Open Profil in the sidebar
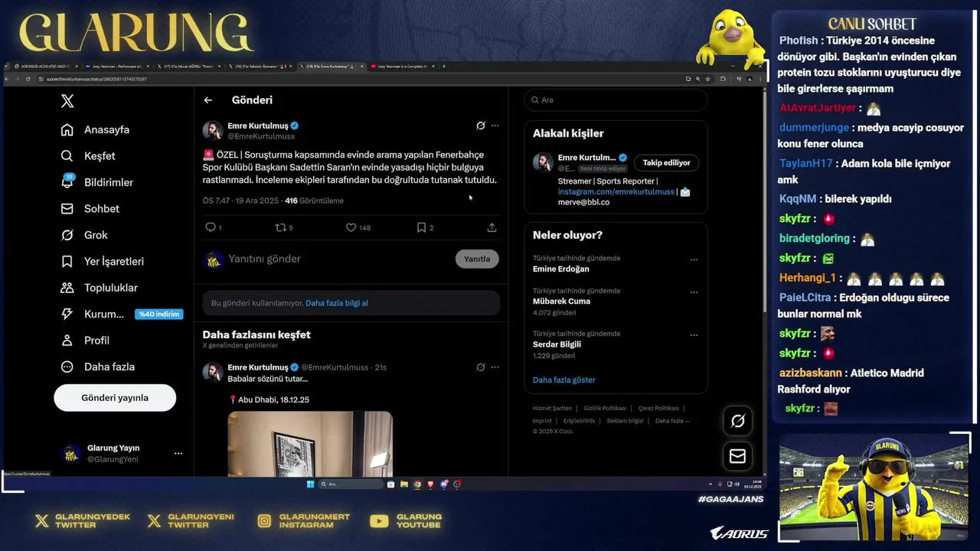This screenshot has width=980, height=551. pyautogui.click(x=85, y=341)
